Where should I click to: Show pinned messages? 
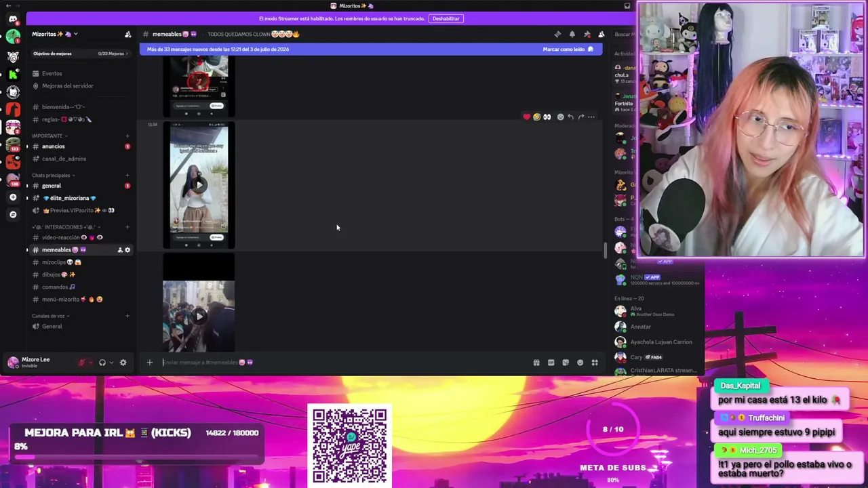(x=587, y=34)
